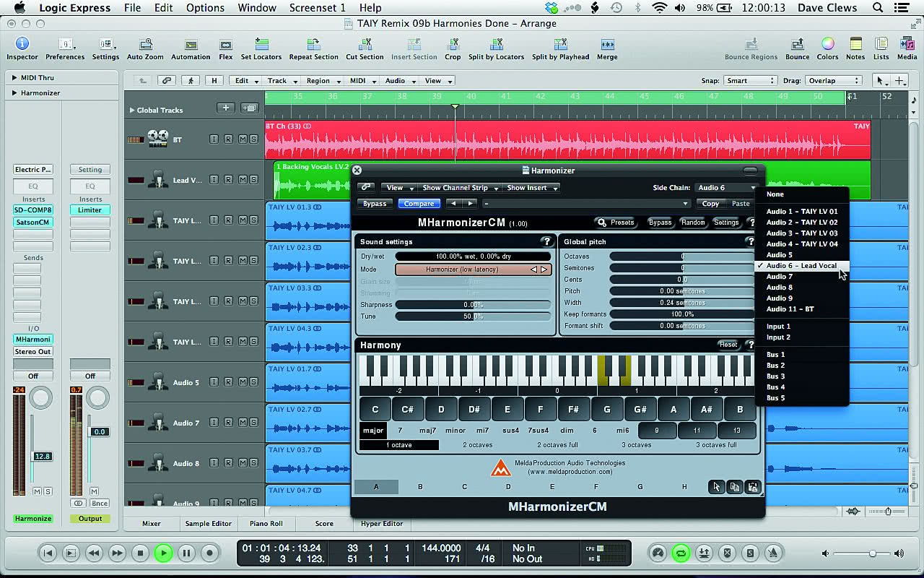
Task: Click the add global track plus button
Action: click(x=226, y=108)
